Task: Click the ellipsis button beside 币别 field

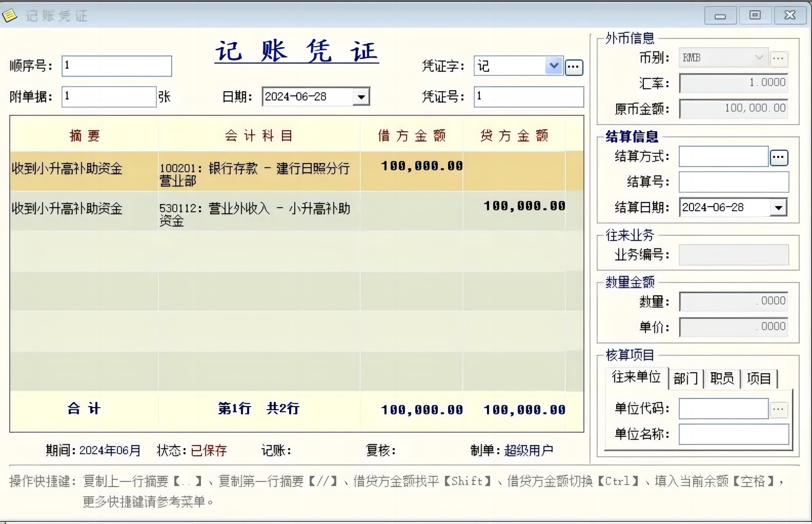Action: coord(778,58)
